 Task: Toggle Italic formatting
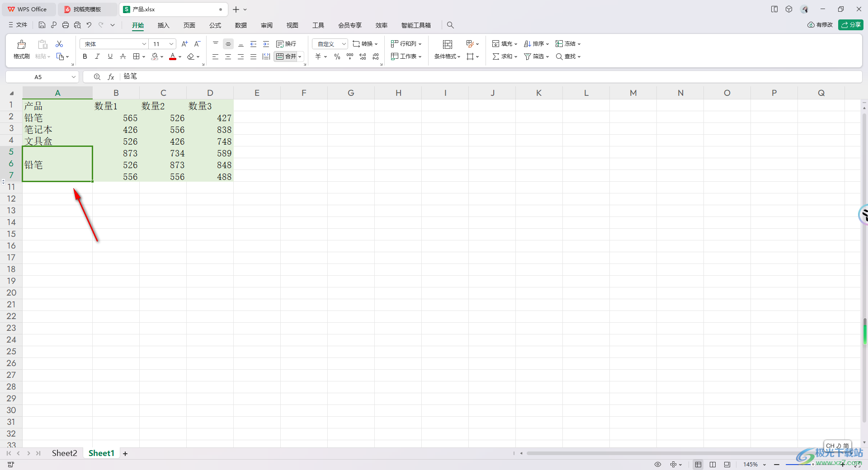click(x=97, y=56)
